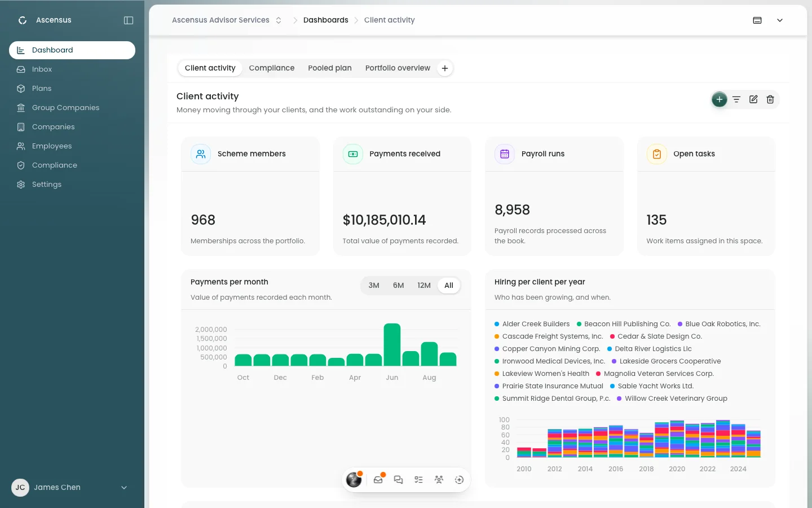Viewport: 812px width, 508px height.
Task: Open Inbox in the sidebar
Action: 72,69
